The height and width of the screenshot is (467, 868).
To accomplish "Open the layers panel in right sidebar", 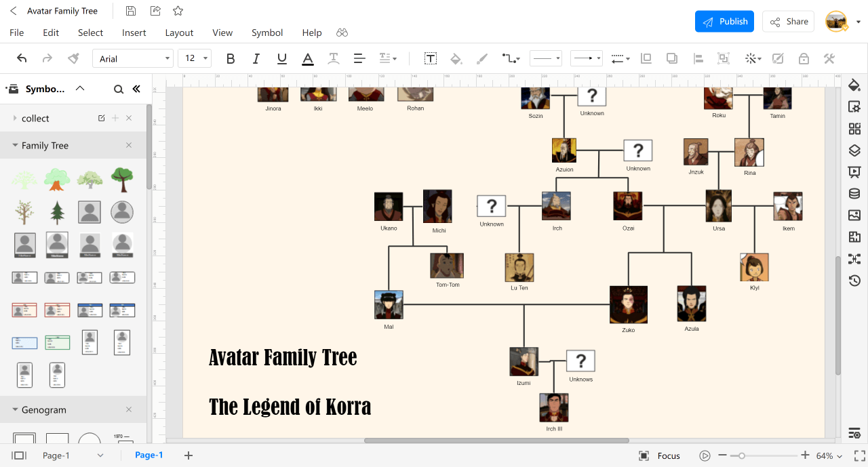I will pos(854,150).
